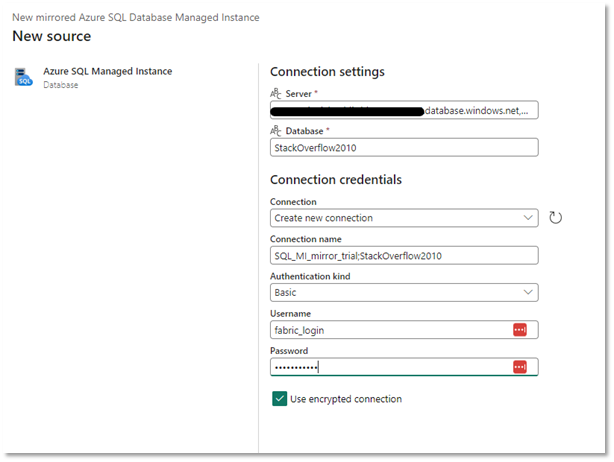Click the refresh connections icon

click(555, 217)
